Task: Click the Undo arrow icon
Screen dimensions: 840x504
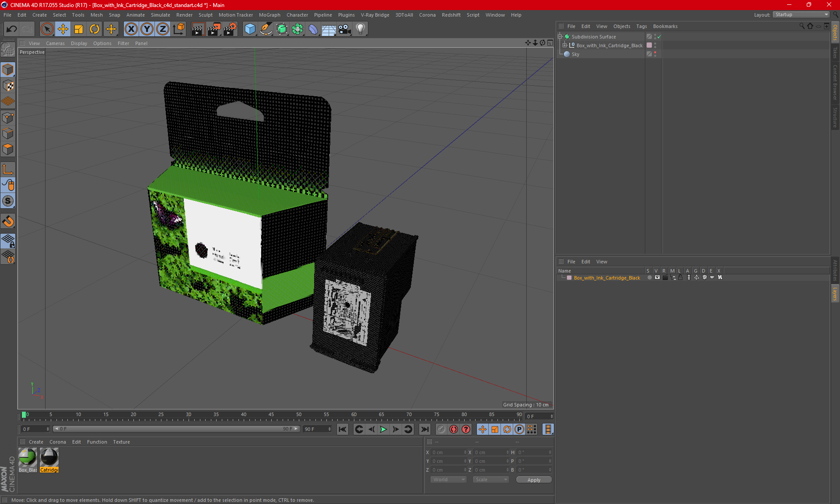Action: [x=11, y=29]
